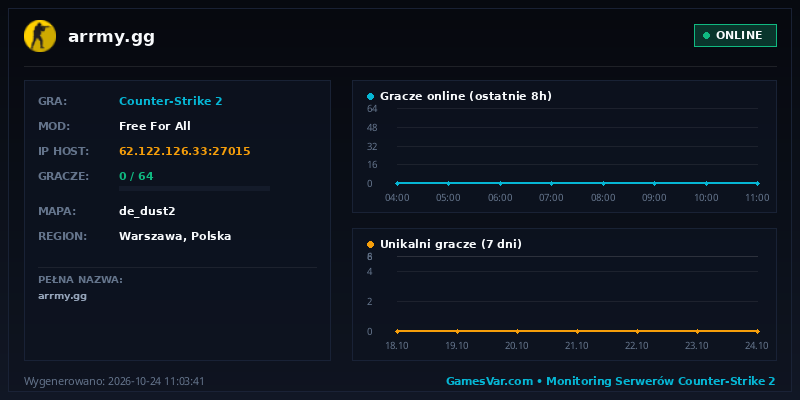The width and height of the screenshot is (800, 400).
Task: Click the 10:00 data point on players chart
Action: (706, 183)
